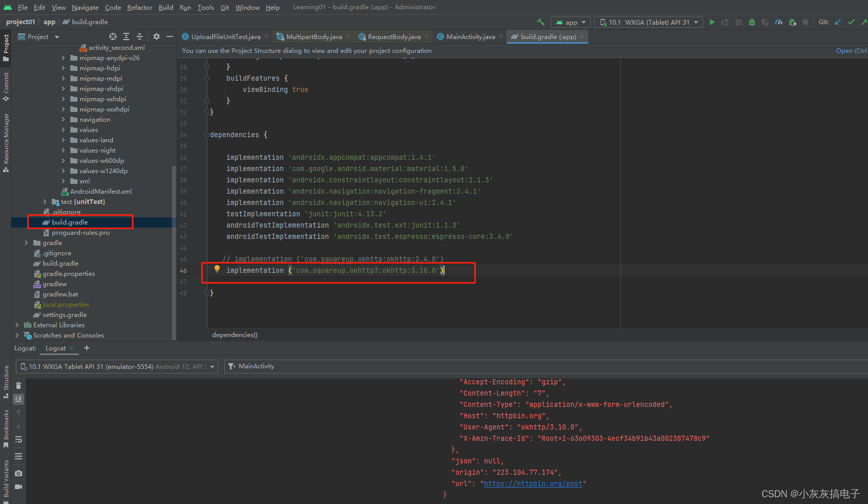868x504 pixels.
Task: Open the Commit side tab
Action: coord(6,87)
